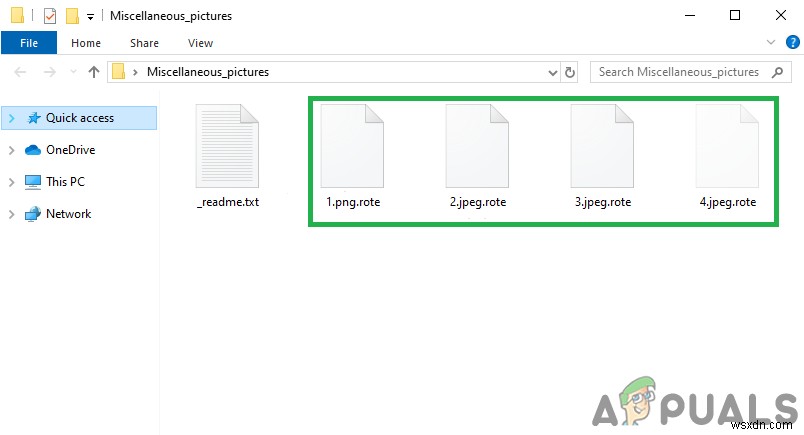Image resolution: width=804 pixels, height=435 pixels.
Task: Expand the address bar history dropdown
Action: coord(553,72)
